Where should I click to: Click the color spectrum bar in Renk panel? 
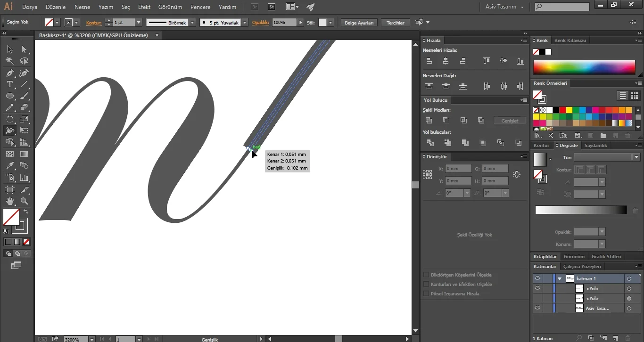584,67
